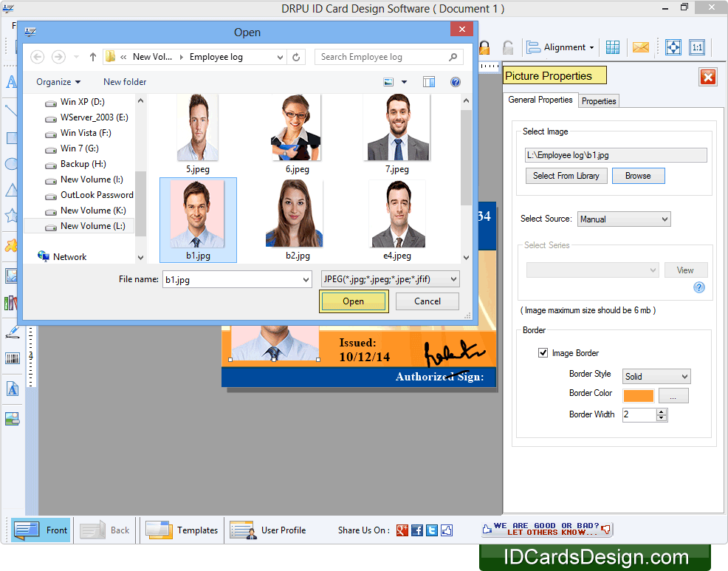728x571 pixels.
Task: Click the orange Border Color swatch
Action: 638,395
